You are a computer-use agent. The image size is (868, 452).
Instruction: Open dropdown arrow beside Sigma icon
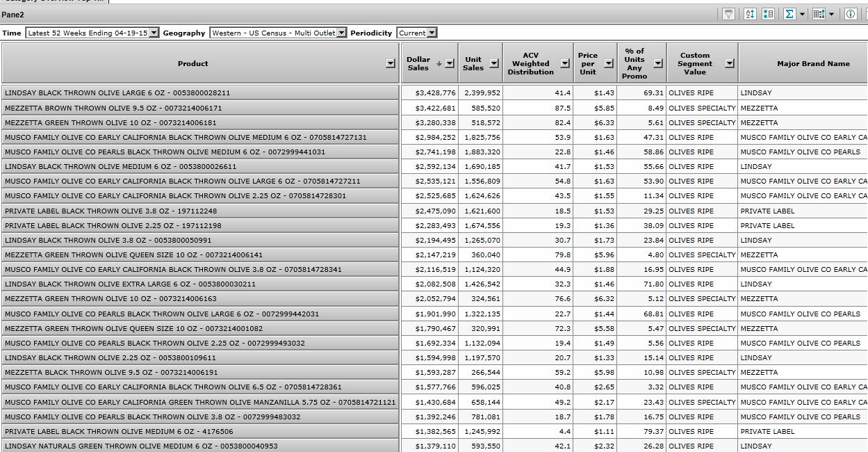point(802,14)
